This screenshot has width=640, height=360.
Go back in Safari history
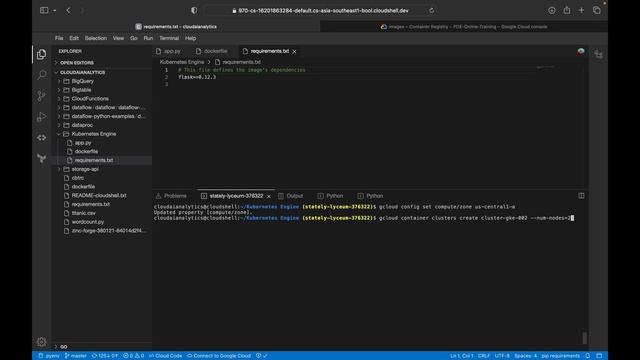68,10
